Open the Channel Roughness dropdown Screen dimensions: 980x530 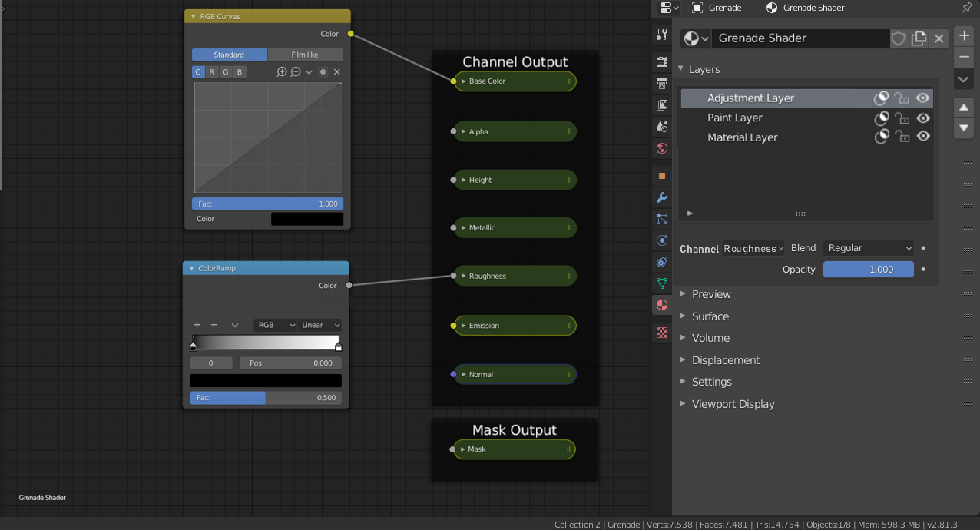(x=753, y=248)
